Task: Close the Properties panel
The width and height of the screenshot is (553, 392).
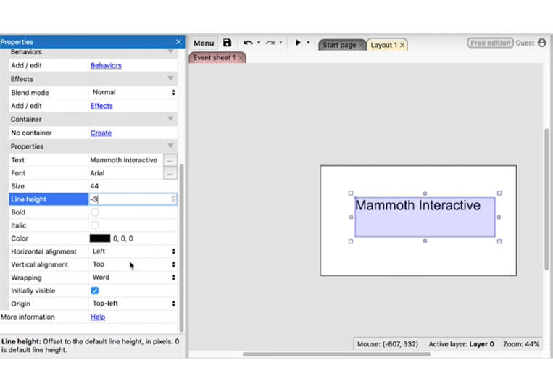Action: (178, 41)
